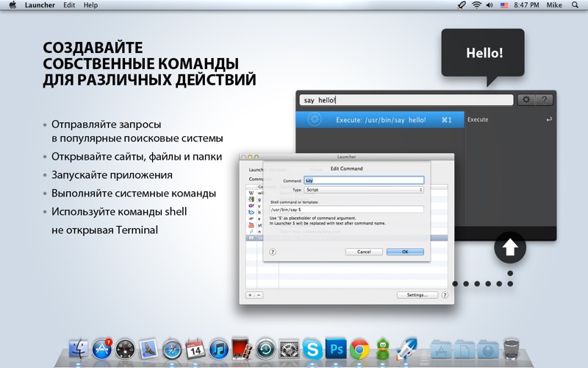Click the help button beside Settings...

(445, 295)
